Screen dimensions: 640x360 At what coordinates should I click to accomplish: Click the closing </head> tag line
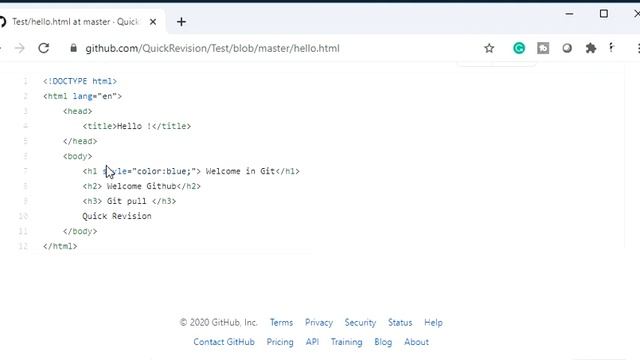click(80, 141)
